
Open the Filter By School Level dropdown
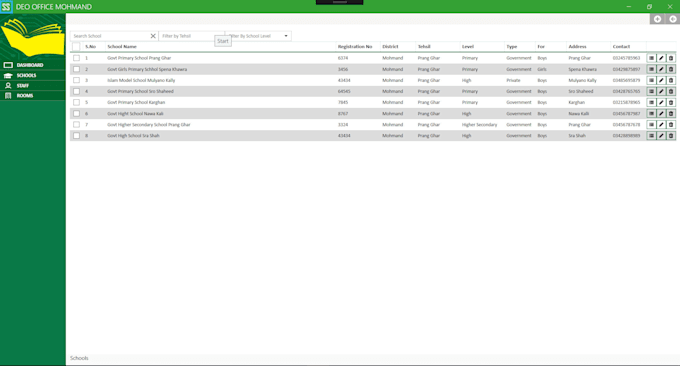click(258, 36)
